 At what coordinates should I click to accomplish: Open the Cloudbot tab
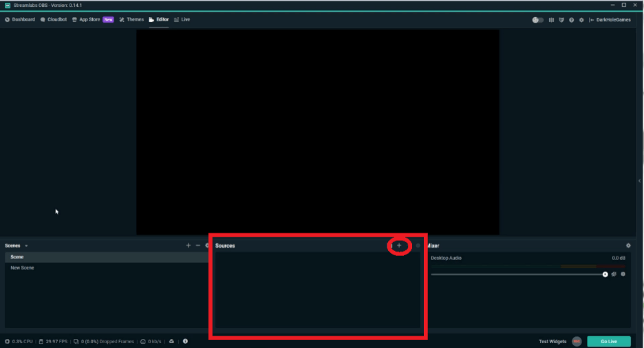coord(54,19)
